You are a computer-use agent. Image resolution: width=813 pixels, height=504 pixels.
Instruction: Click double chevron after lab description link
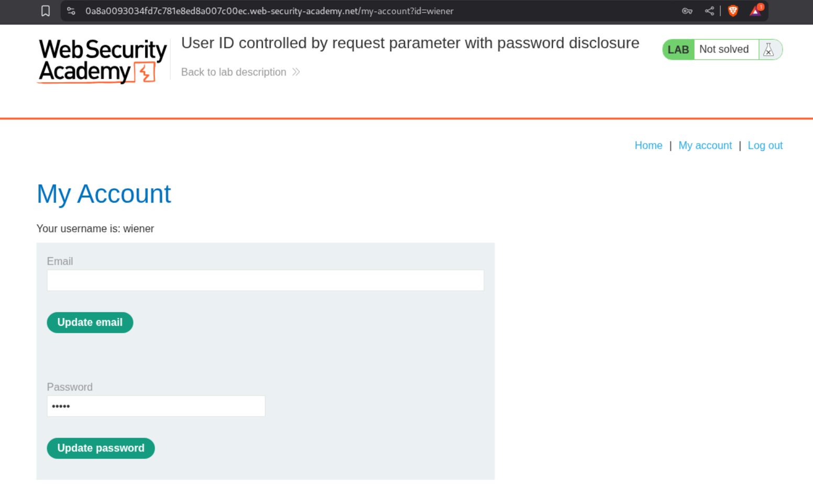(x=296, y=72)
